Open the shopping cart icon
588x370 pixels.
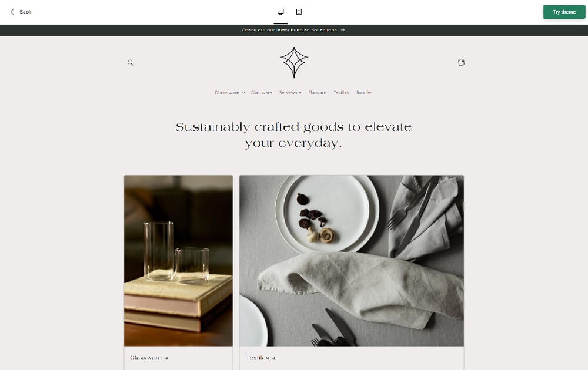point(461,62)
